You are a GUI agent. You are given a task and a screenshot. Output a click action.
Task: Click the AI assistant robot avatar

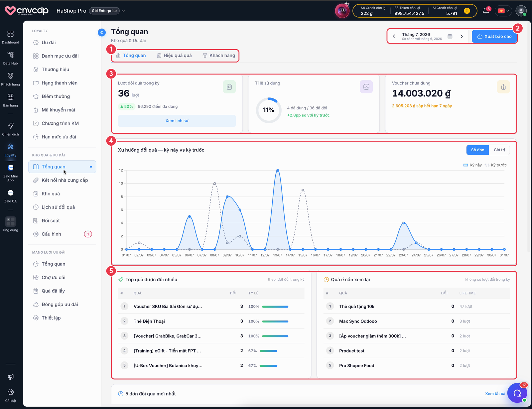click(342, 11)
